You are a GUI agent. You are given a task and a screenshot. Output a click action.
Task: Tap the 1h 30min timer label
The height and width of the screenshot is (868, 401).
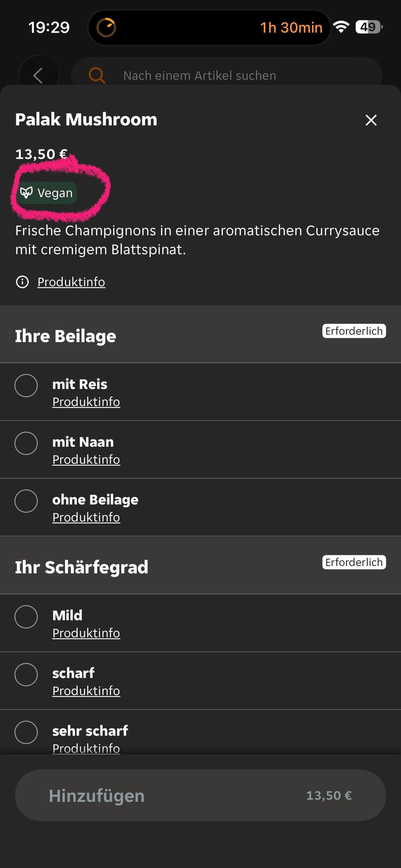point(291,27)
